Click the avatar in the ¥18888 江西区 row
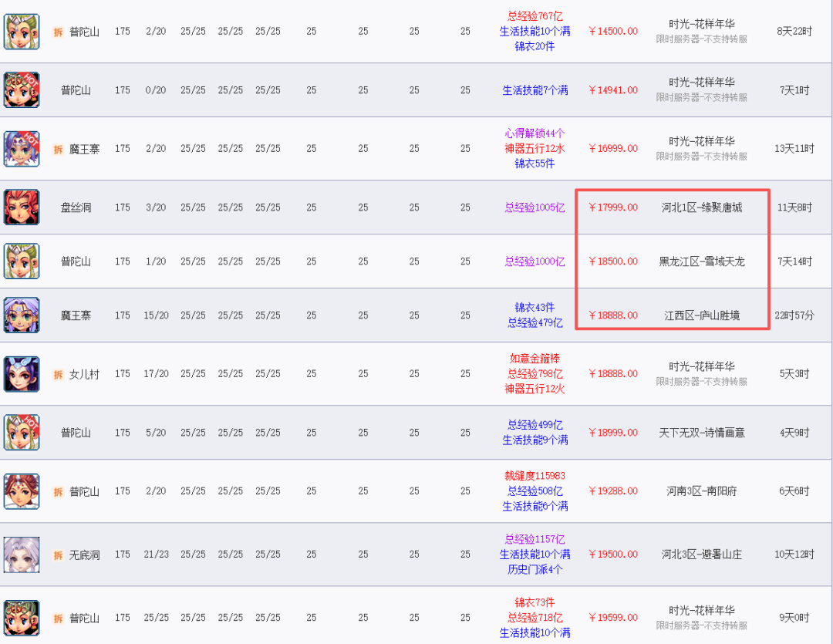The height and width of the screenshot is (644, 833). 22,315
